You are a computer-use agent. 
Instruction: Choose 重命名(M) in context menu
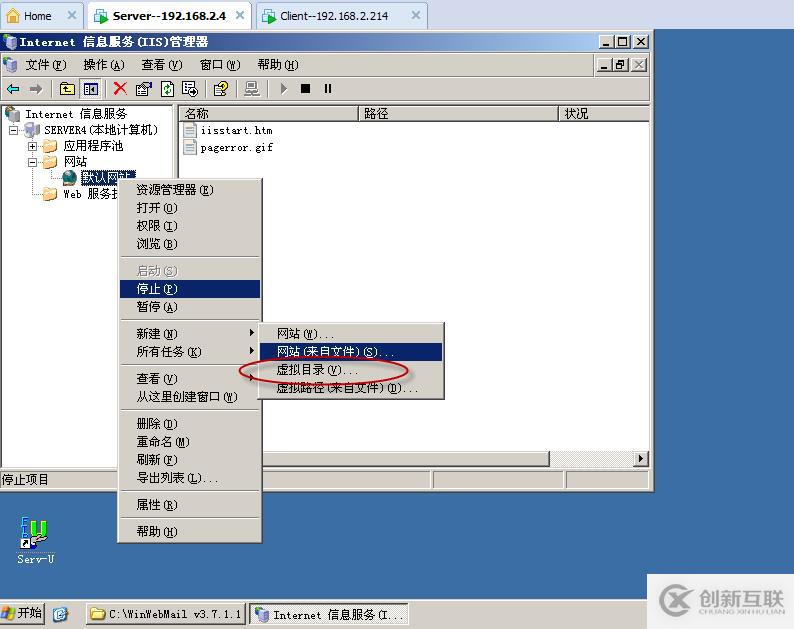click(190, 442)
